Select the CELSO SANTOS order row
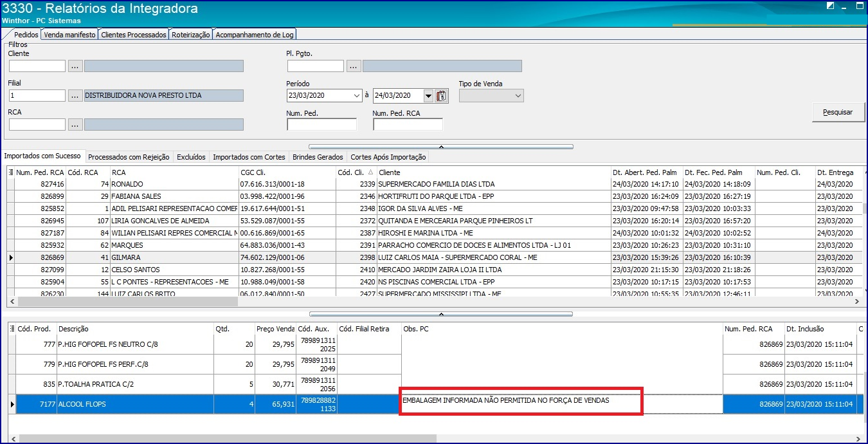868x444 pixels. coord(435,270)
